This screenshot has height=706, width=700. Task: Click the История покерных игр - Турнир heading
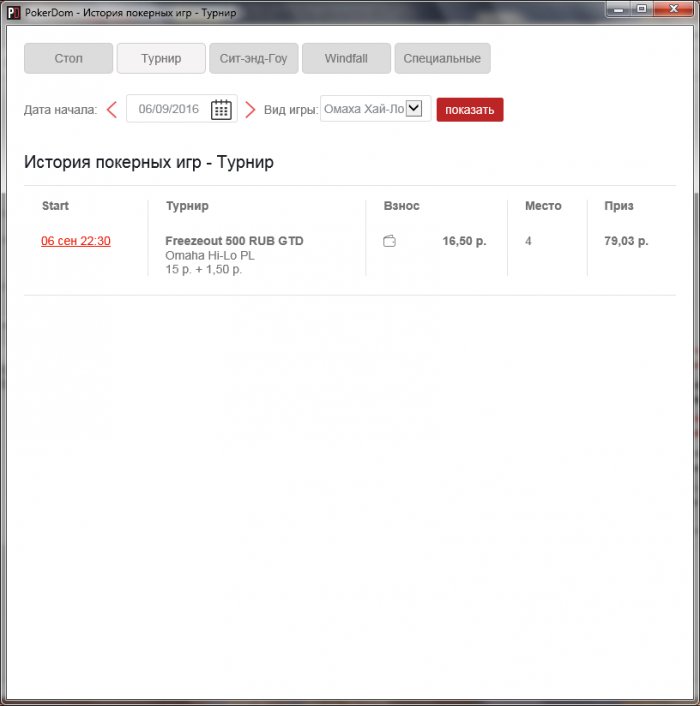149,162
